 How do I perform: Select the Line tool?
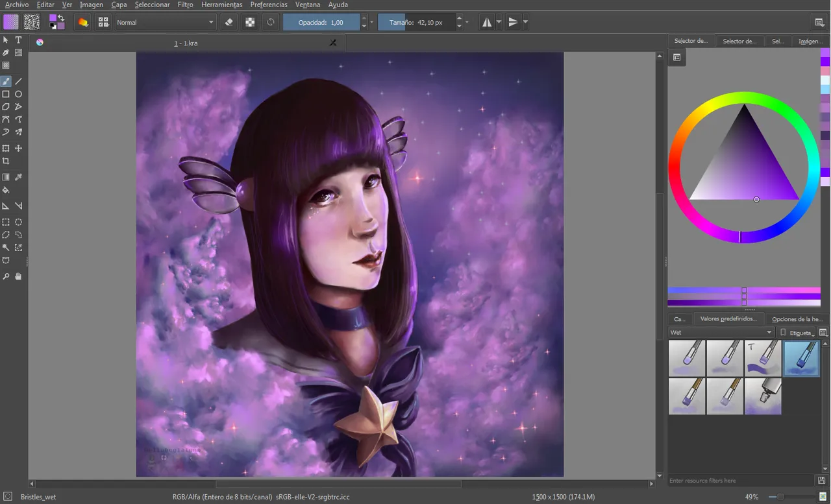[x=19, y=82]
